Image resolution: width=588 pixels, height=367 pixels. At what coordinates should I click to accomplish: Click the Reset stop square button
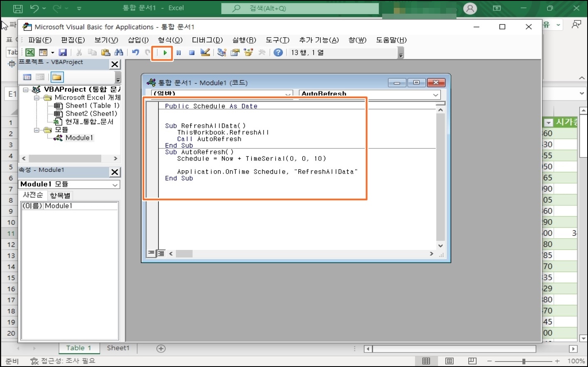pyautogui.click(x=192, y=53)
